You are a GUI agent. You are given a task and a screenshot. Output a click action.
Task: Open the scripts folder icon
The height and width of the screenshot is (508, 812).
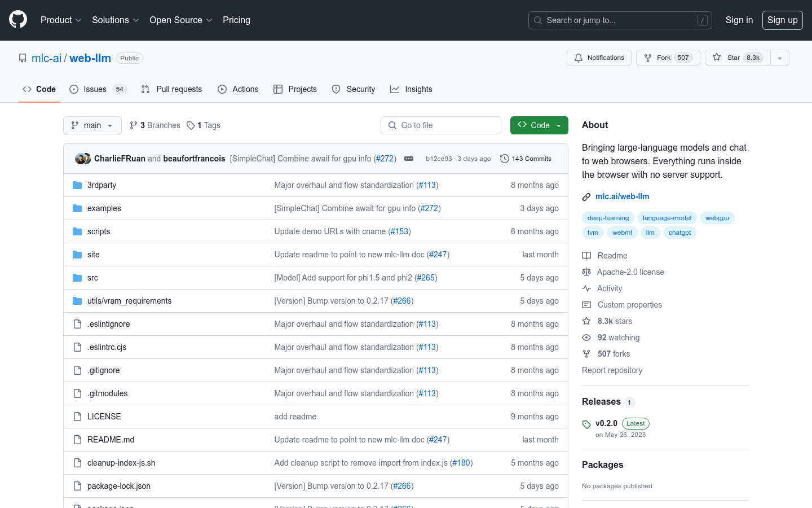[x=77, y=231]
